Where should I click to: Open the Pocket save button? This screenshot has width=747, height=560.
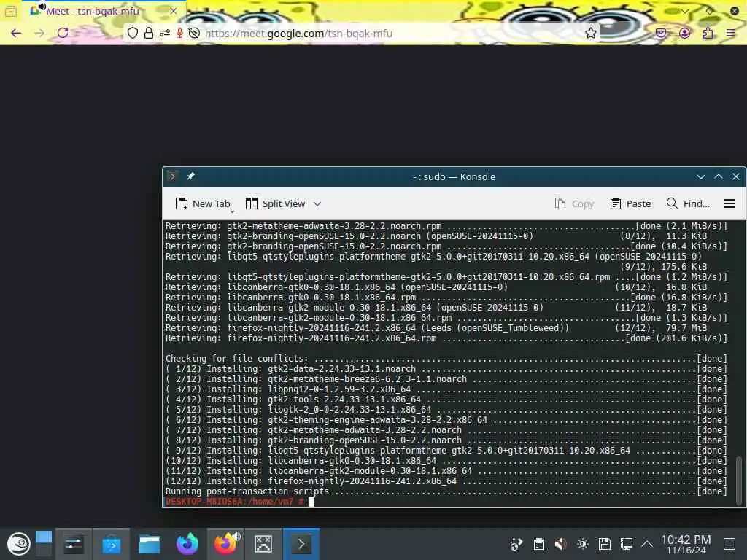pos(661,33)
